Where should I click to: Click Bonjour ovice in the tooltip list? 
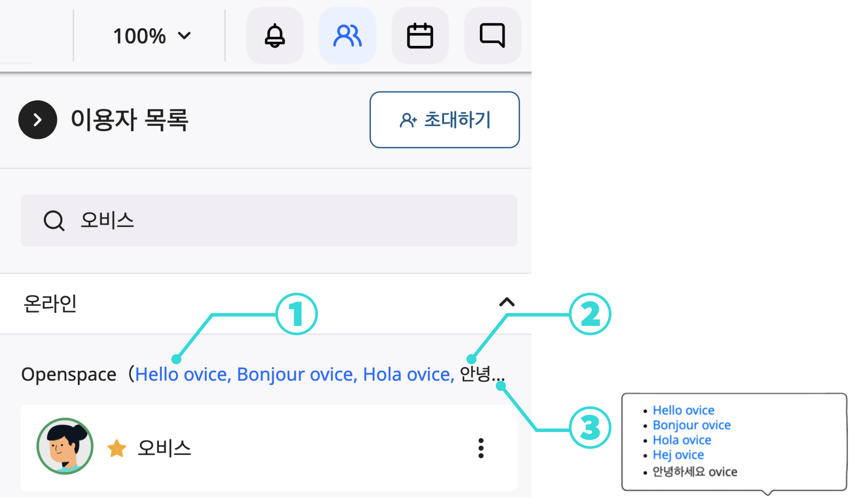click(x=692, y=425)
